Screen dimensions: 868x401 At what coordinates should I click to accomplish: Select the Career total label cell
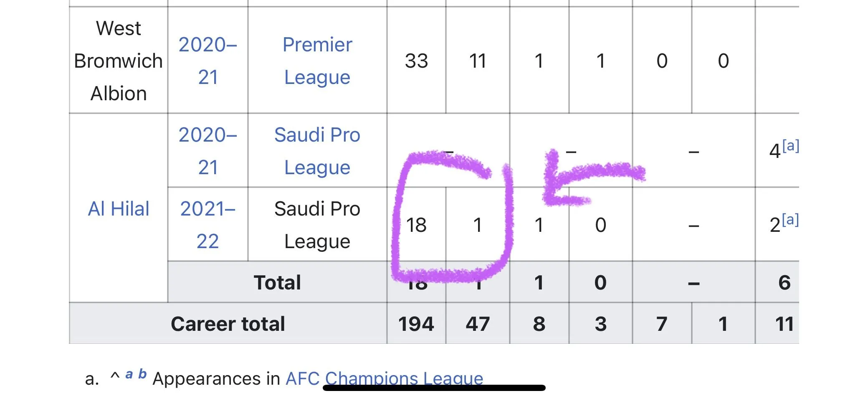(x=228, y=324)
